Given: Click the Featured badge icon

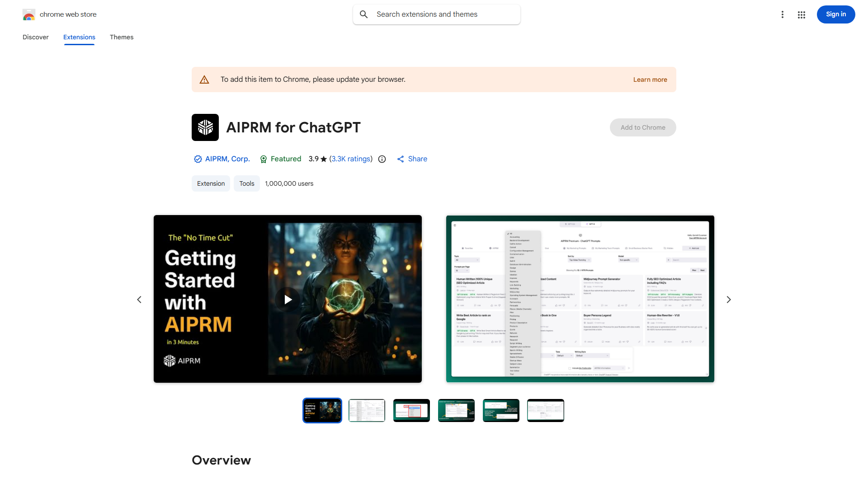Looking at the screenshot, I should click(x=264, y=159).
